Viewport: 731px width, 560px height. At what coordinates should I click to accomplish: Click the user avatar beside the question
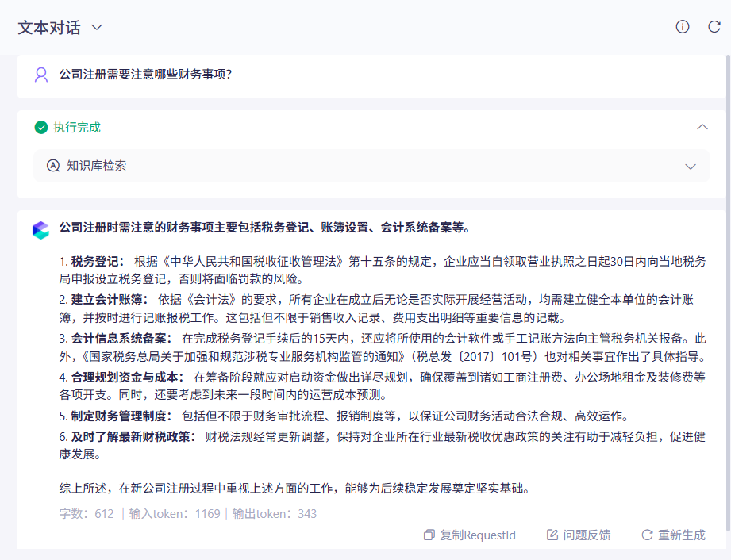[x=41, y=75]
